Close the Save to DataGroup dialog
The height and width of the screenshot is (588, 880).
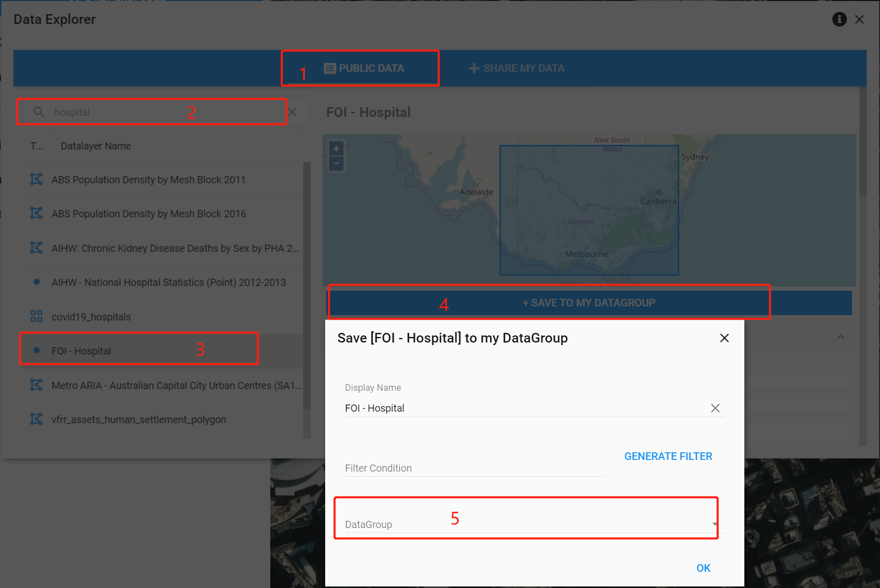pyautogui.click(x=724, y=337)
